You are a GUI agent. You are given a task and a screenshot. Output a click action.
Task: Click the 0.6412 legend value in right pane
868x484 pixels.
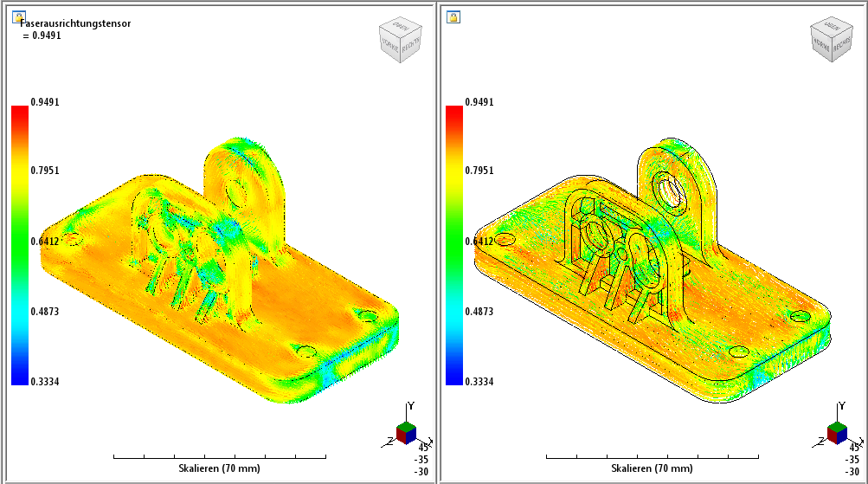pyautogui.click(x=479, y=241)
